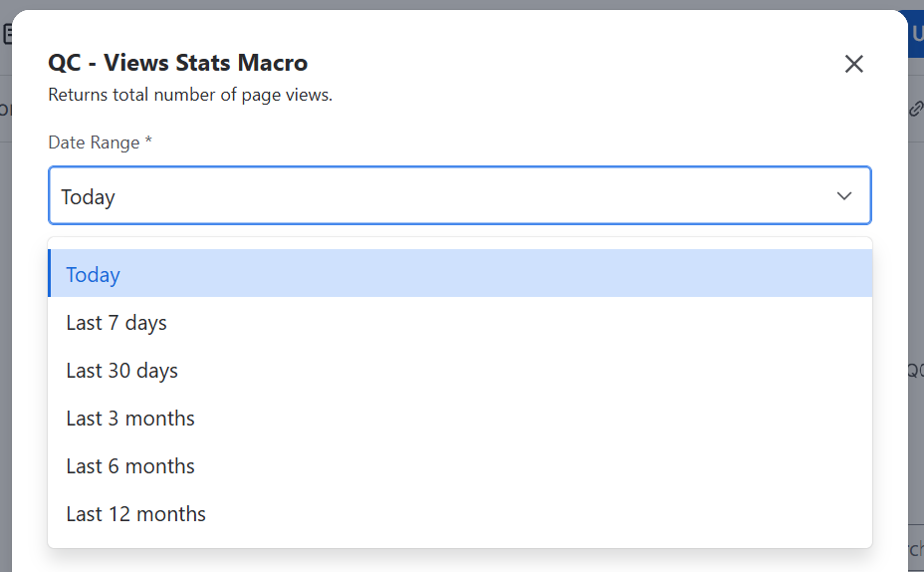Click the Date Range dropdown chevron arrow
Screen dimensions: 924x572
(844, 195)
